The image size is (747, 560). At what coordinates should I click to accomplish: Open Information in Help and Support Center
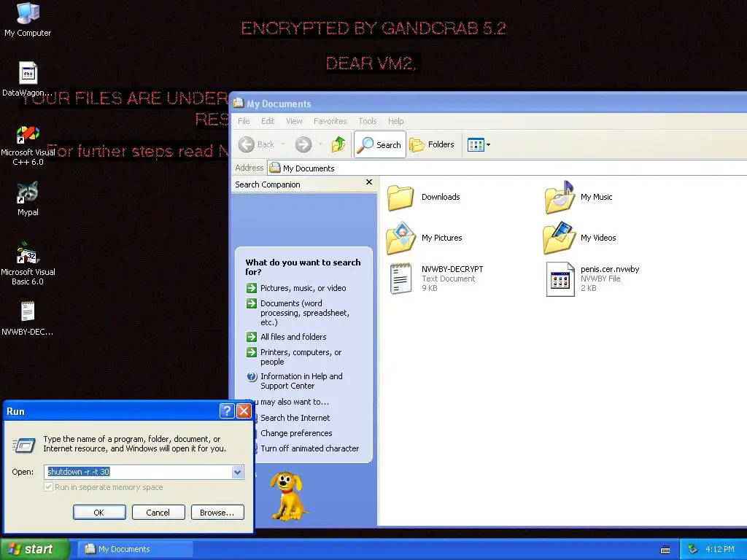[295, 381]
